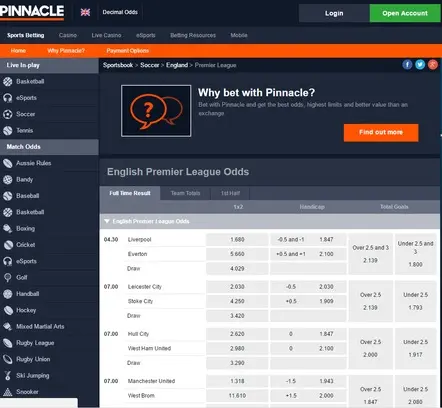Click the Soccer ball icon under Live In-play
442x408 pixels.
click(x=8, y=114)
